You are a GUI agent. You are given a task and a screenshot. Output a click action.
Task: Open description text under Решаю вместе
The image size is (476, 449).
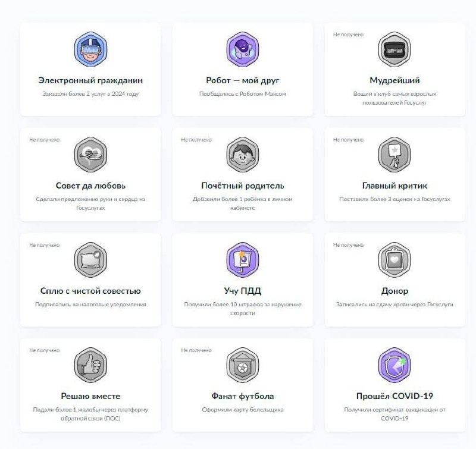click(90, 414)
